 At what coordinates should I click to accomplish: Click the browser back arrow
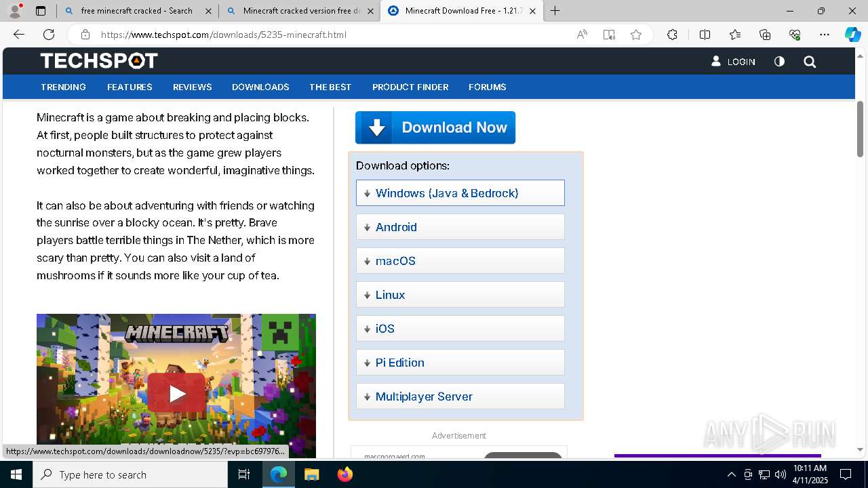point(19,35)
